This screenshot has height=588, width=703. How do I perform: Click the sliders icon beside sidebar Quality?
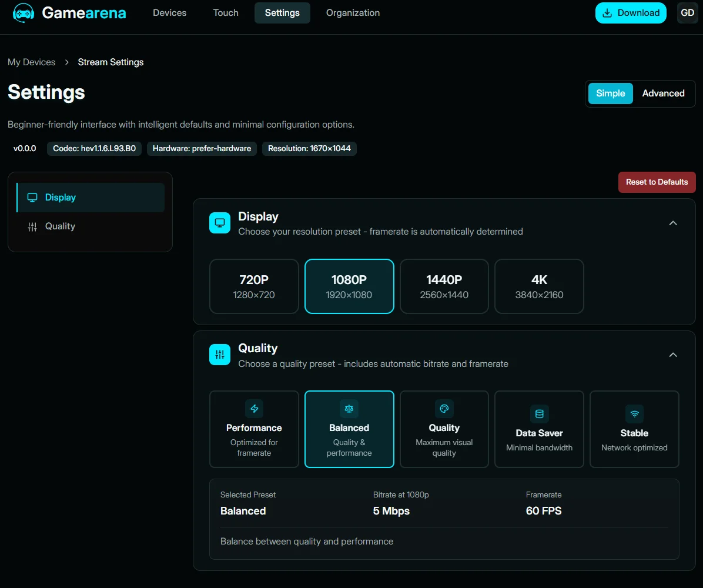click(32, 226)
